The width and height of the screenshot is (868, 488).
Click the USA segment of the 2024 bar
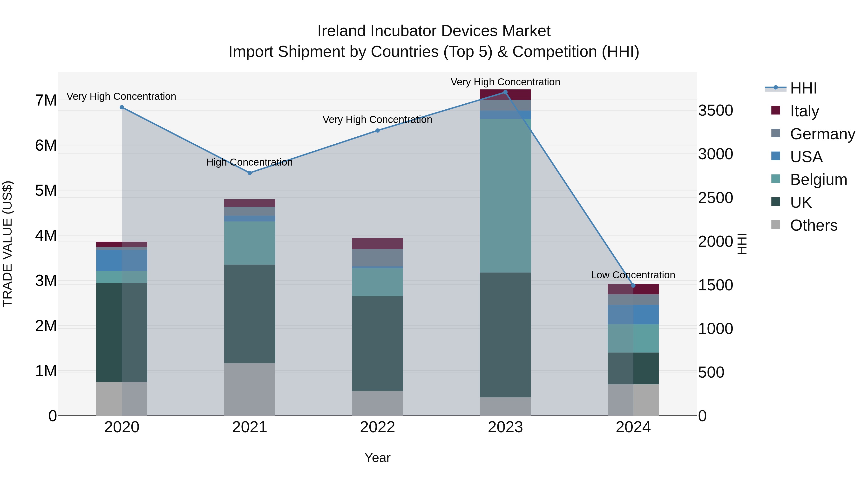click(633, 314)
